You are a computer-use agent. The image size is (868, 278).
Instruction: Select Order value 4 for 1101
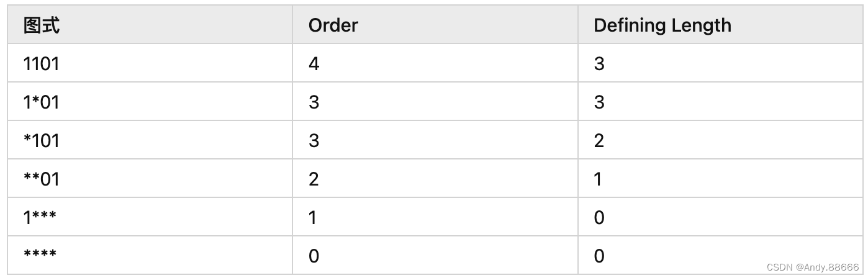pos(314,63)
